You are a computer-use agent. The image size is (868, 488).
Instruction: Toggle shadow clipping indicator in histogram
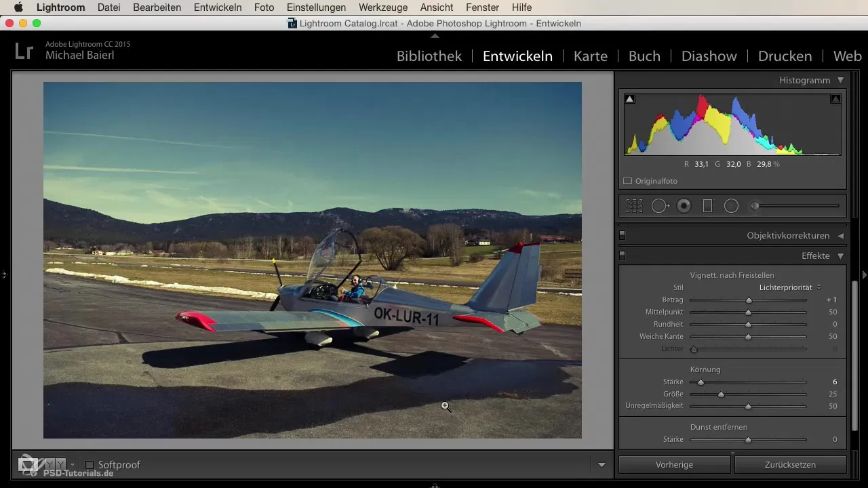[630, 99]
